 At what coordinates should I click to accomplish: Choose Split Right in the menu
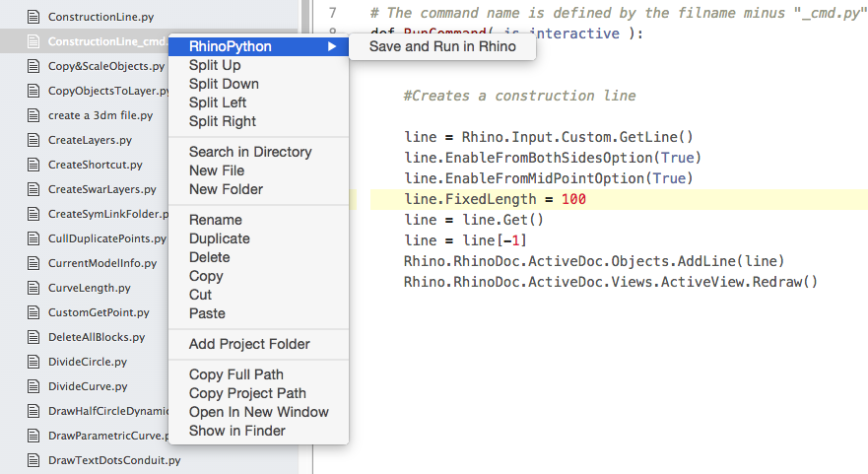258,121
